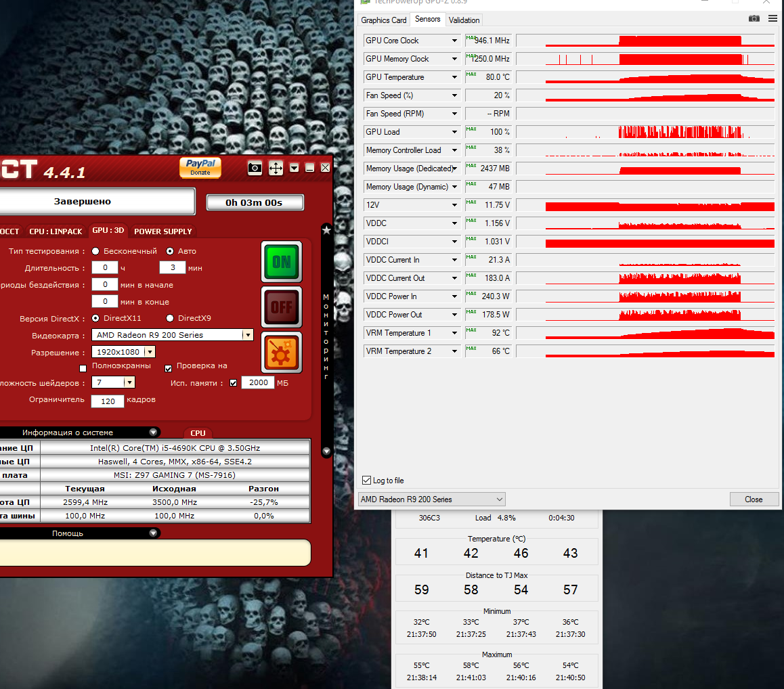Click the memory usage field showing 2000

(x=258, y=382)
